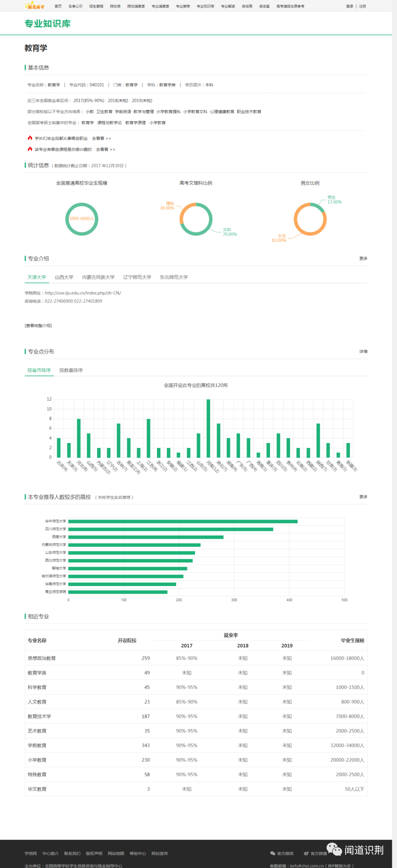
Task: Click the 注册 link
Action: (362, 6)
